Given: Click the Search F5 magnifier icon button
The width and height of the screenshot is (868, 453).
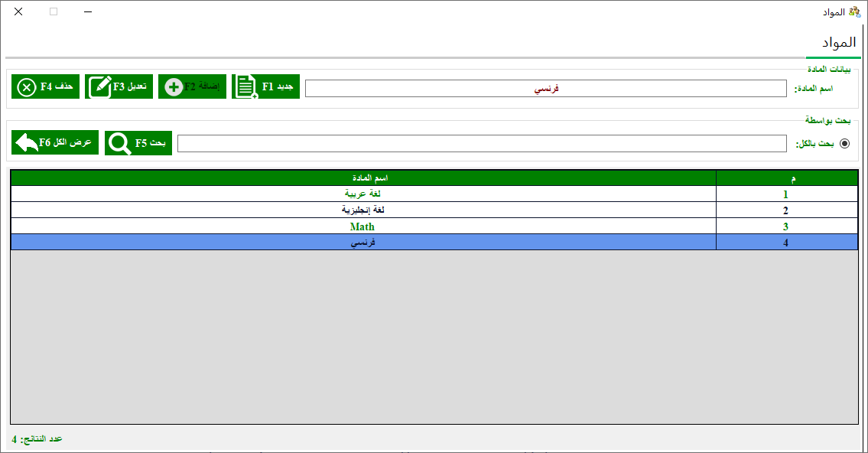Looking at the screenshot, I should [138, 143].
